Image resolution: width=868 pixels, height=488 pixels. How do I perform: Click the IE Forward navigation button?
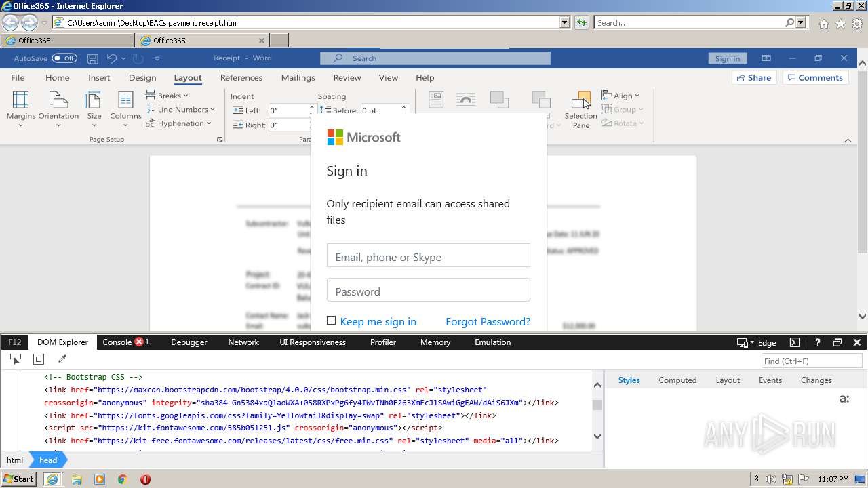pos(29,22)
